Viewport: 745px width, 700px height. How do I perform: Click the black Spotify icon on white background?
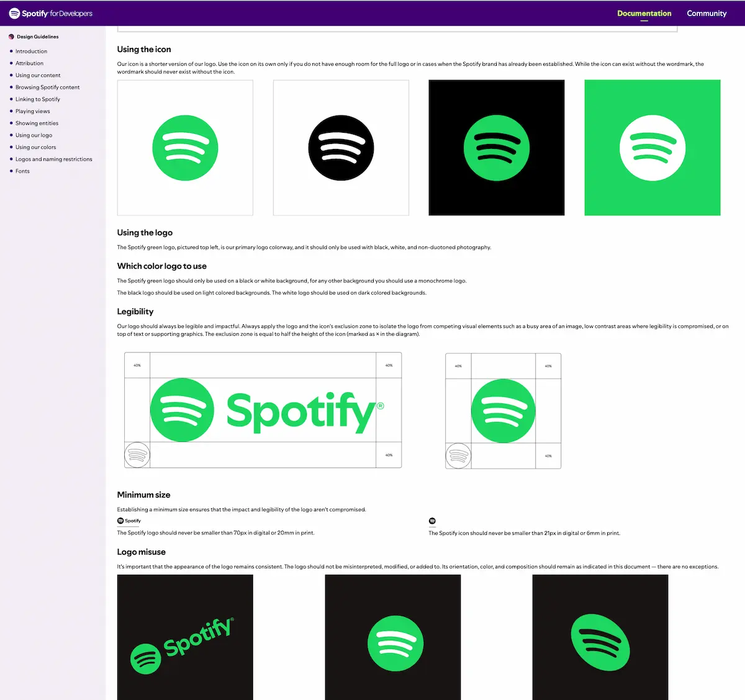341,148
